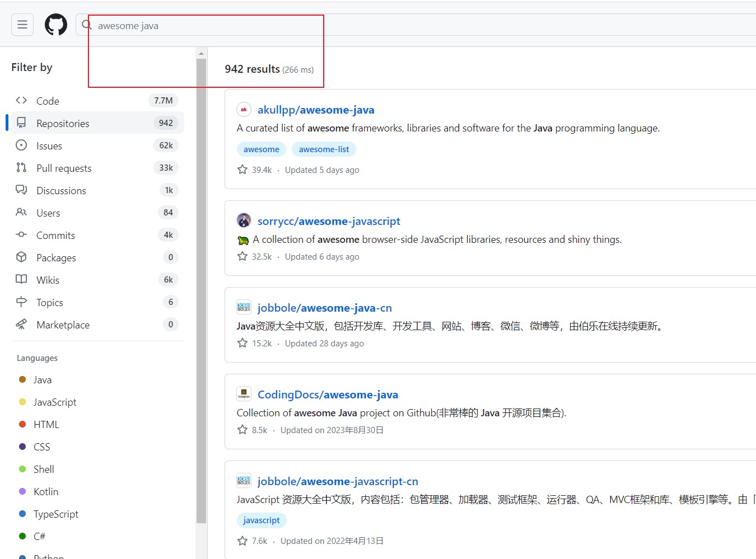Click the search magnifier icon
The image size is (756, 559).
click(x=87, y=25)
